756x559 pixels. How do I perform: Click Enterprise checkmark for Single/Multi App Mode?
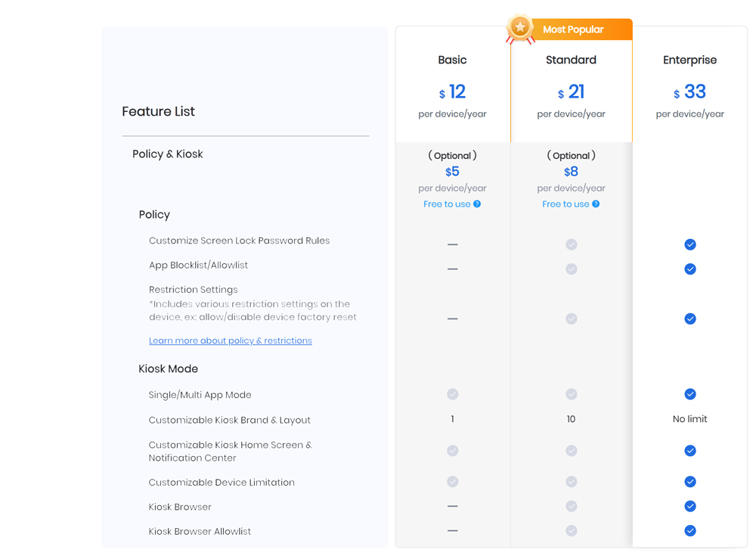[689, 394]
